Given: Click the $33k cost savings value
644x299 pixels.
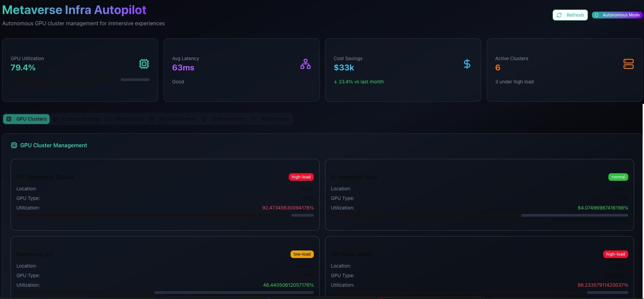Looking at the screenshot, I should (344, 68).
